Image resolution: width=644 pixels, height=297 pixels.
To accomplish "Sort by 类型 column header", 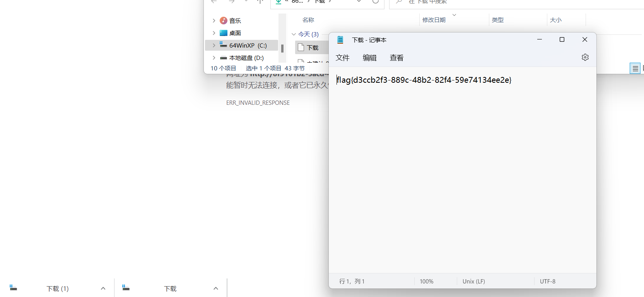I will (498, 20).
